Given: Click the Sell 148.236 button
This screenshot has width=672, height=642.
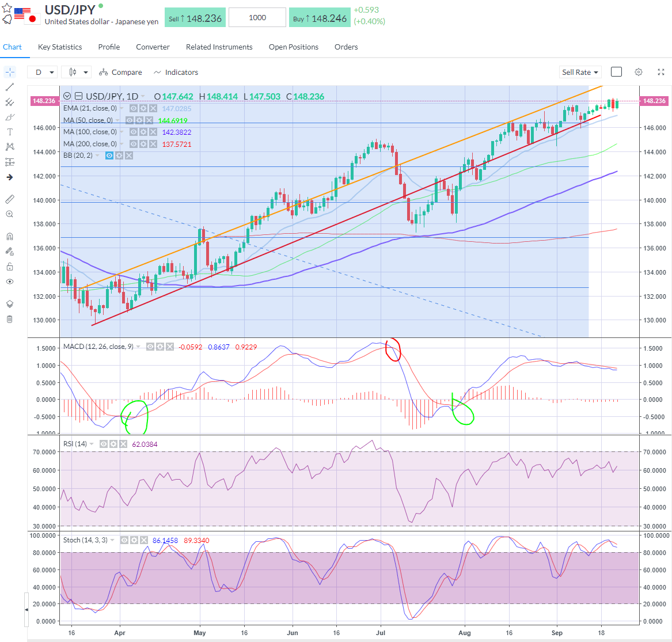Looking at the screenshot, I should coord(195,18).
